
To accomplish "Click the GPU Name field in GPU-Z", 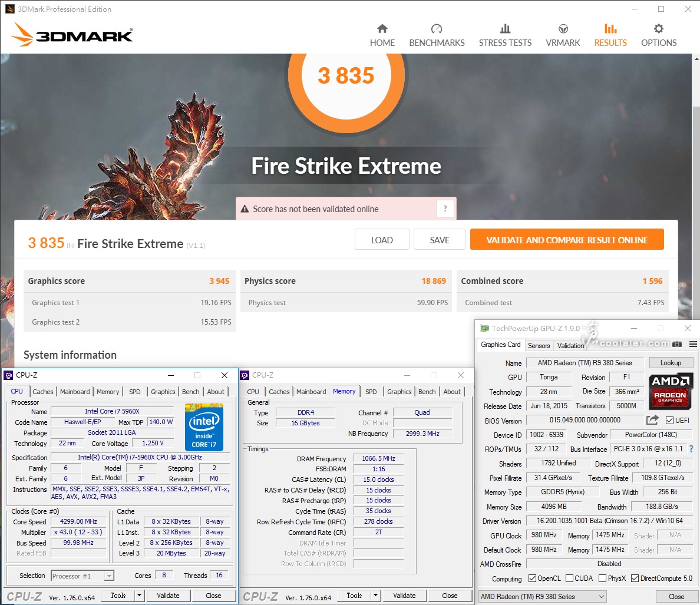I will 585,363.
